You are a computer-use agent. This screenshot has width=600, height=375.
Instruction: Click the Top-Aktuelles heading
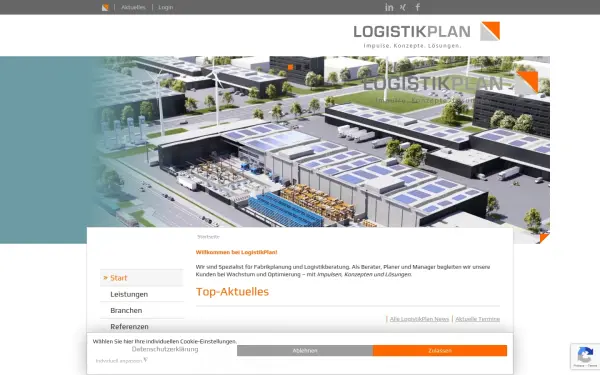click(x=232, y=292)
